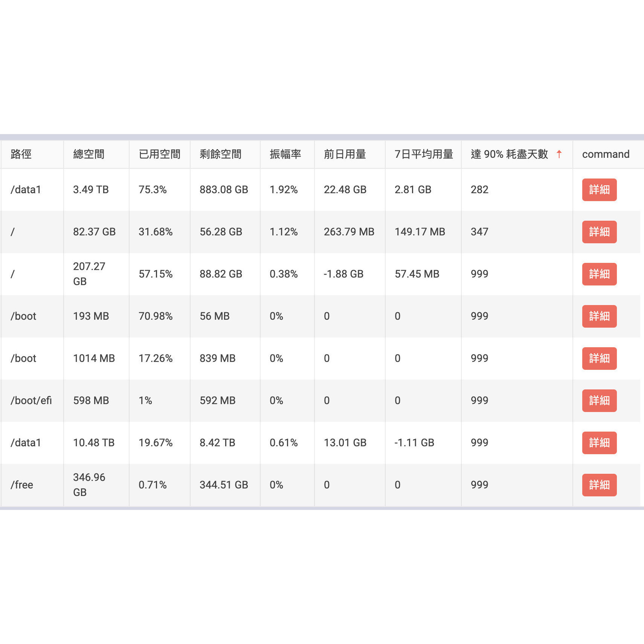Image resolution: width=644 pixels, height=644 pixels.
Task: Sort the table by 路徑 column
Action: [x=20, y=154]
